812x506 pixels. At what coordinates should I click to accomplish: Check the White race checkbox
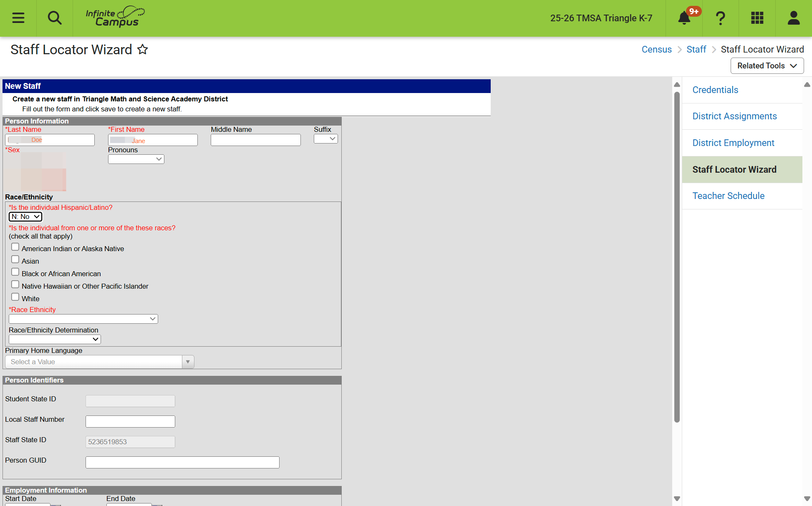pyautogui.click(x=15, y=297)
